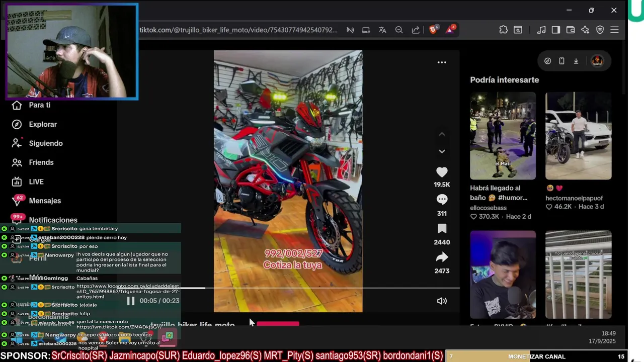Click the media autoplay blocked icon
This screenshot has height=362, width=644.
tap(350, 30)
